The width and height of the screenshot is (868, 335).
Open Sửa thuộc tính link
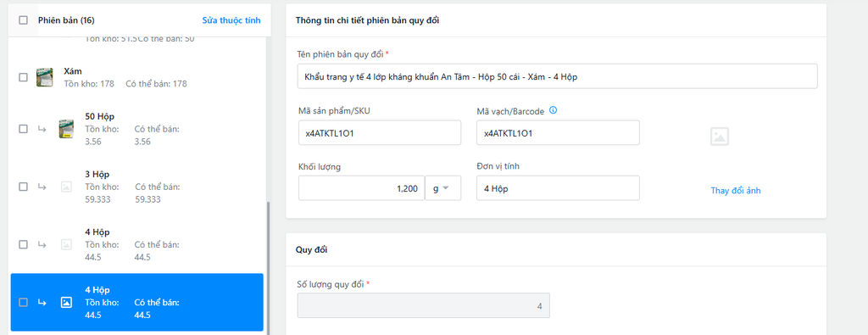click(x=231, y=20)
